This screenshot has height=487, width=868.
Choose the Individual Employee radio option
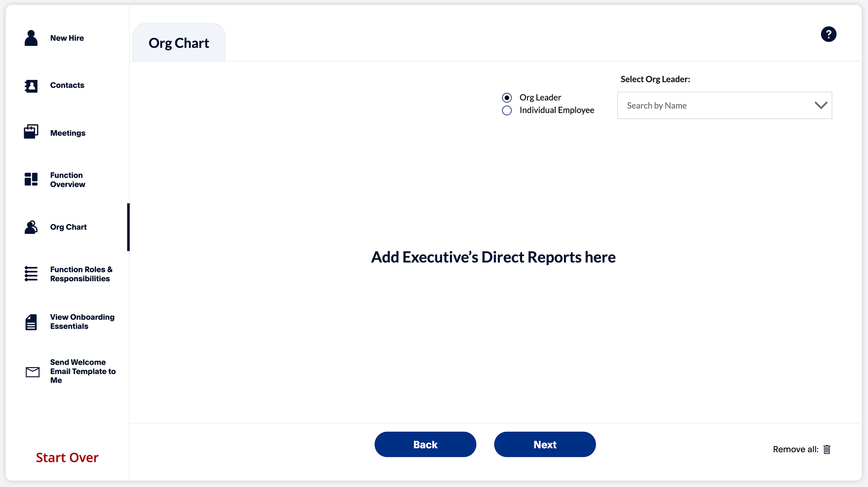pos(507,111)
